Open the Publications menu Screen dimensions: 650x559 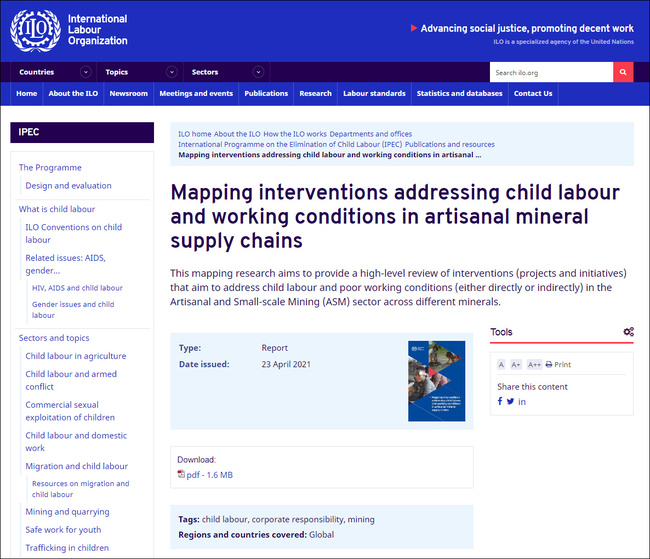click(x=266, y=93)
